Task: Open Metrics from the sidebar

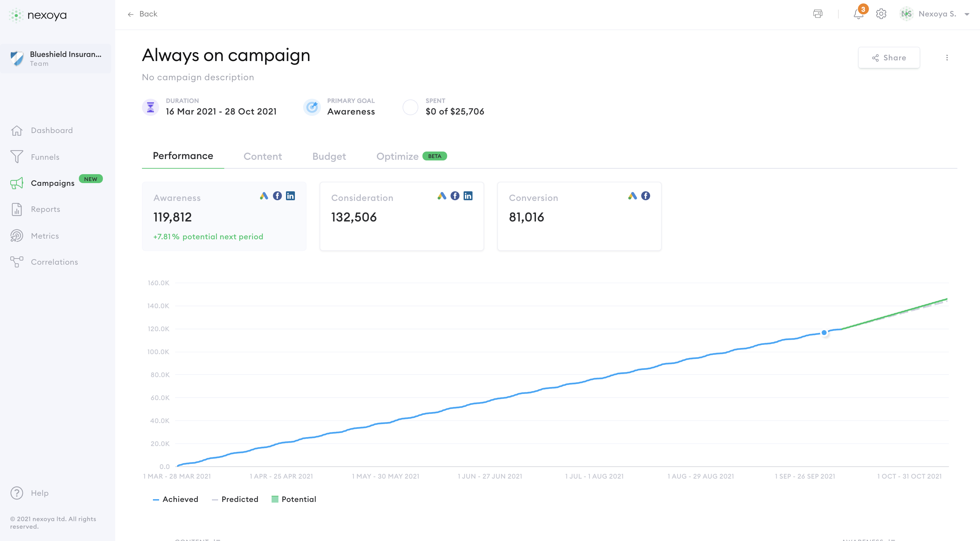Action: pos(45,236)
